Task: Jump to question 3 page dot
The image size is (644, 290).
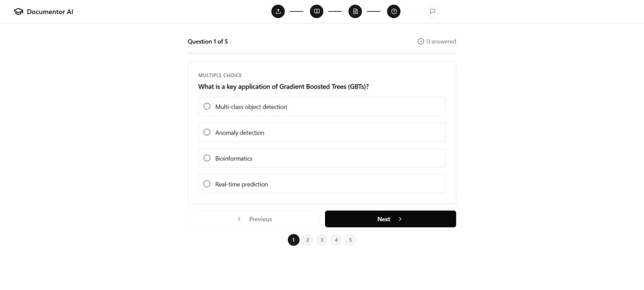Action: [x=322, y=240]
